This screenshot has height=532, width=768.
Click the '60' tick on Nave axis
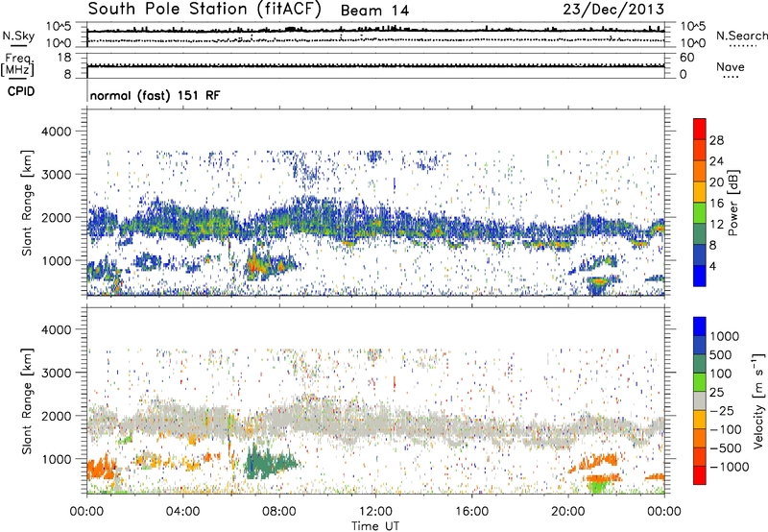(x=687, y=58)
